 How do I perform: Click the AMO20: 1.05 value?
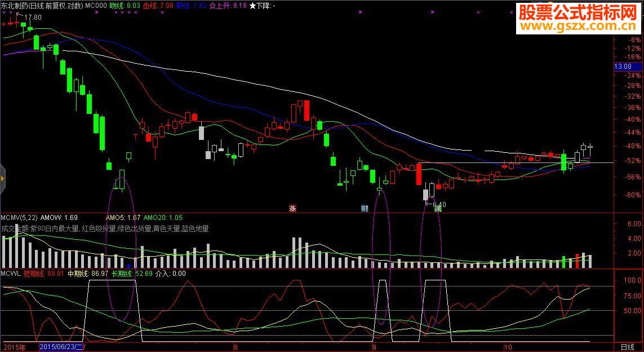[x=163, y=218]
